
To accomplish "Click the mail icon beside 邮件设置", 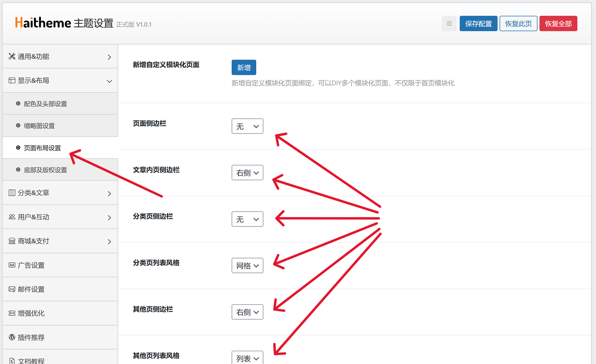I will [12, 289].
